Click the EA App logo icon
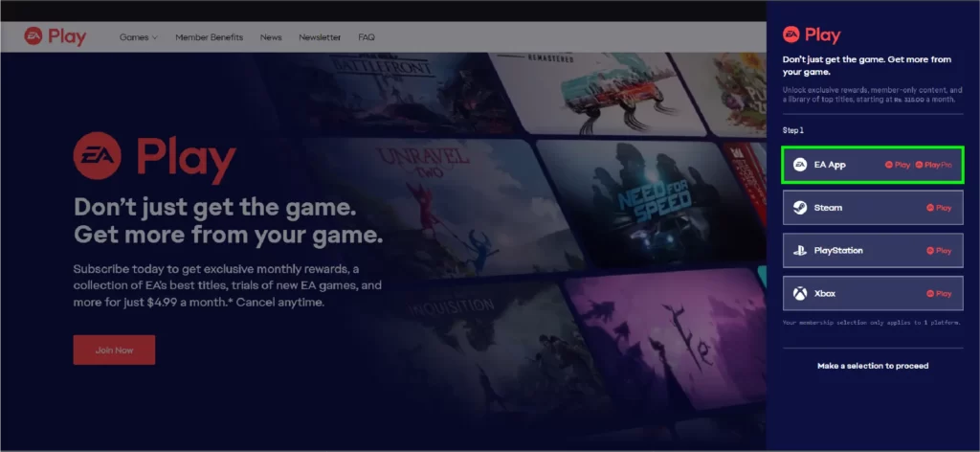980x452 pixels. (800, 165)
